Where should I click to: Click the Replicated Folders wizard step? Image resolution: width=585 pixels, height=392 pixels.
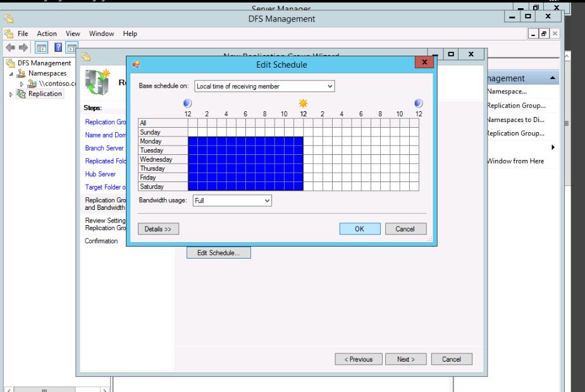105,161
